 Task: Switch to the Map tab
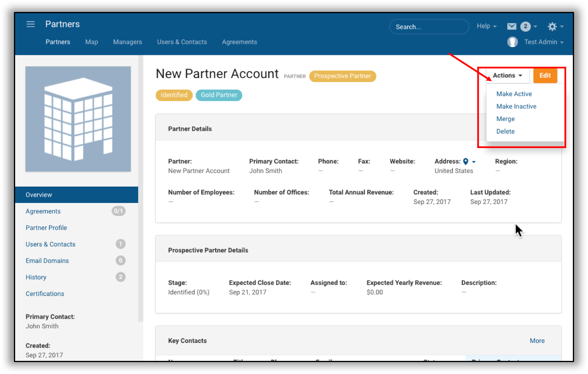[x=91, y=42]
